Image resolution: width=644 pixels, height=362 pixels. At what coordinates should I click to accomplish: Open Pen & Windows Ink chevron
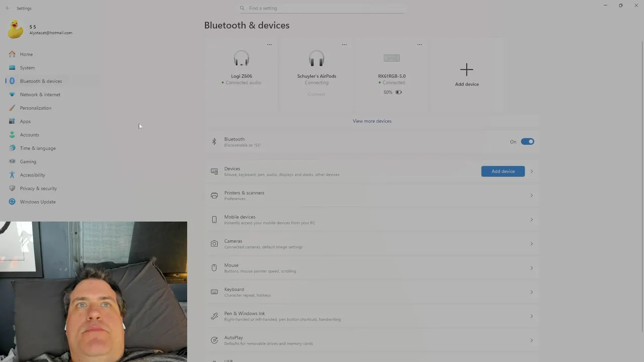(531, 316)
